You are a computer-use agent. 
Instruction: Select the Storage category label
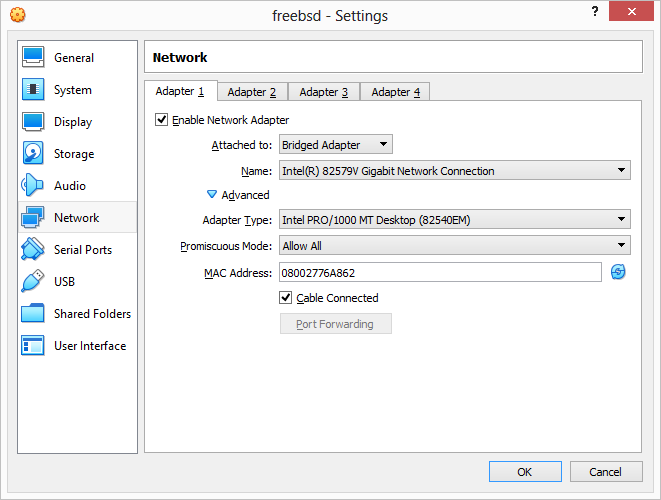pos(74,154)
